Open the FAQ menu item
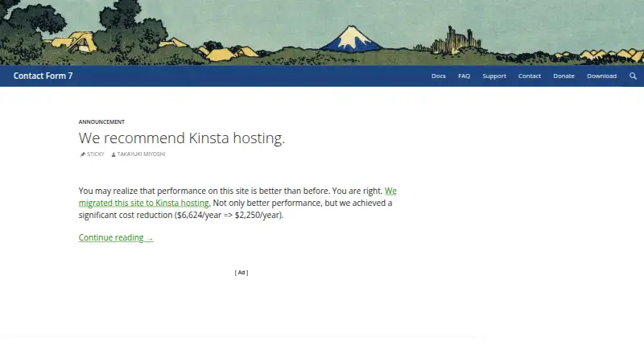Image resolution: width=644 pixels, height=354 pixels. [x=464, y=76]
